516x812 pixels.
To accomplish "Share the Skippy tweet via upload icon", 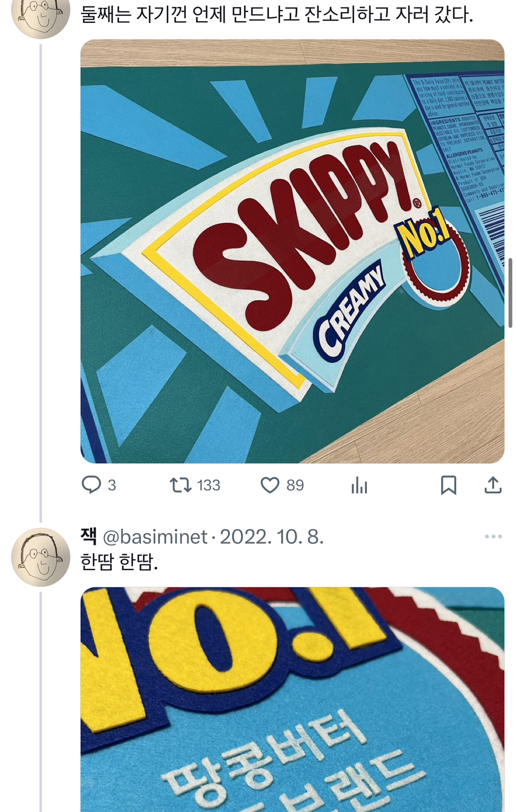I will coord(492,485).
